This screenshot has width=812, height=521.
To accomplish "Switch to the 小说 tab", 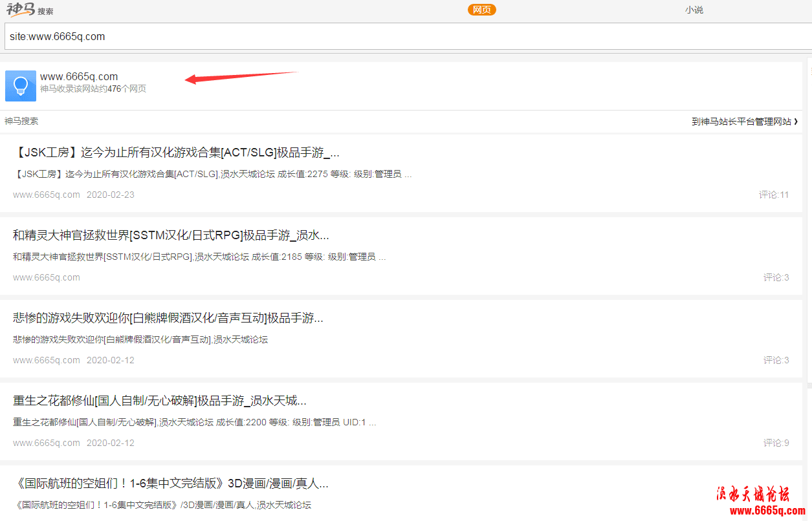I will point(694,10).
